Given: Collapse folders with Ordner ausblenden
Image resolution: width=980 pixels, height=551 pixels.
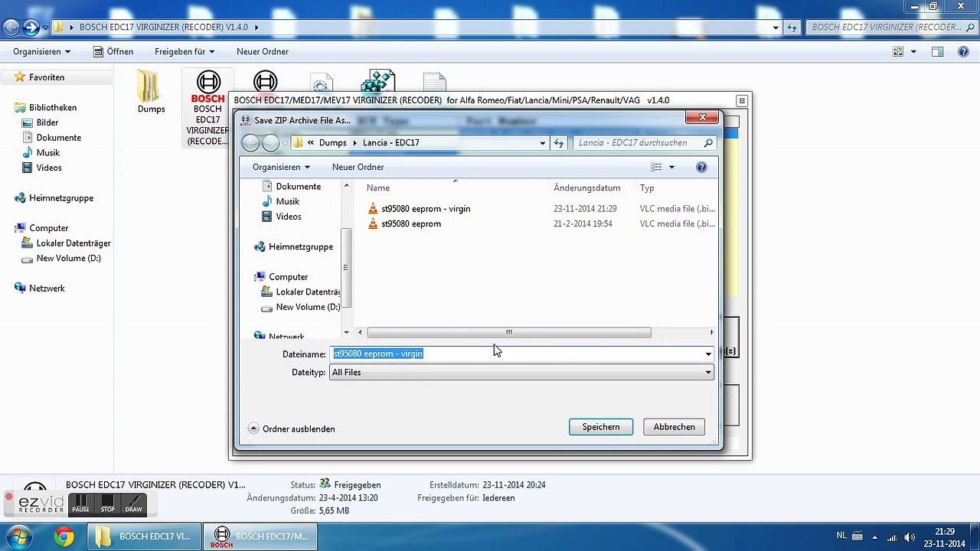Looking at the screenshot, I should pos(292,429).
